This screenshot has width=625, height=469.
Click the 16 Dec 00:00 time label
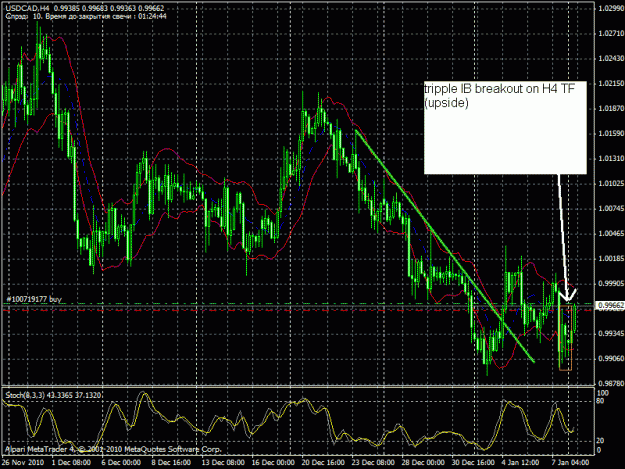coord(273,463)
